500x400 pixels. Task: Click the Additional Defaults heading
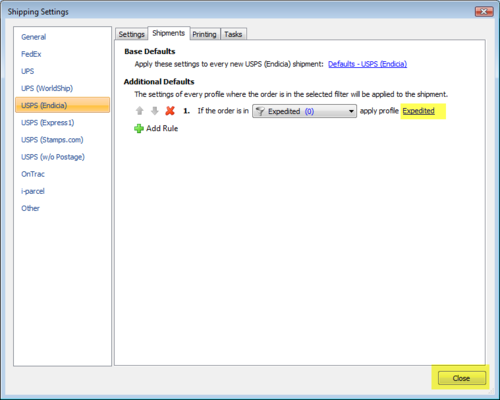[x=159, y=82]
